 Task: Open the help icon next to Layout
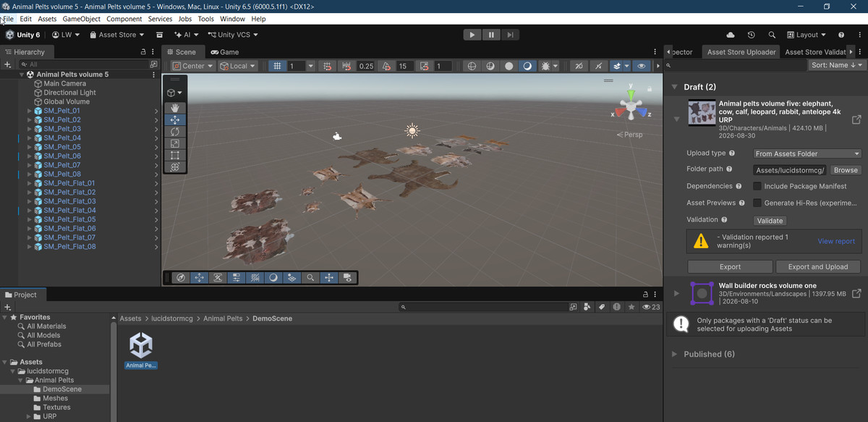tap(841, 35)
